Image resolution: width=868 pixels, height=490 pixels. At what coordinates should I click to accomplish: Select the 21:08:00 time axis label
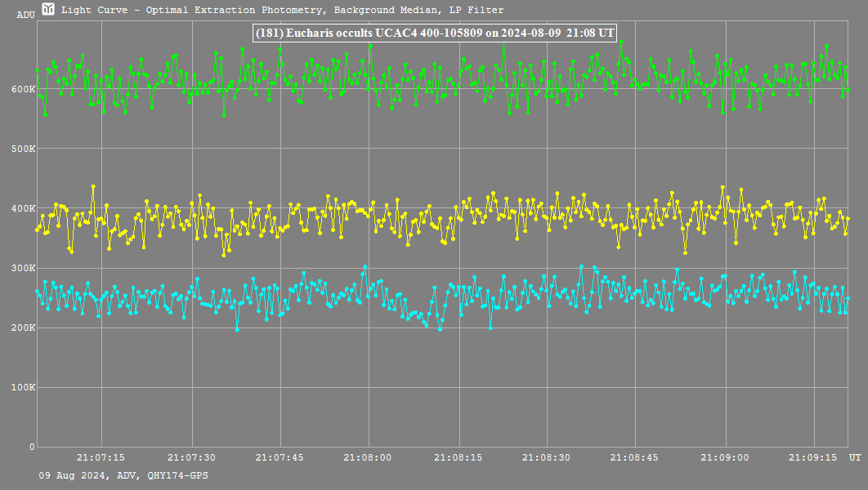point(369,458)
